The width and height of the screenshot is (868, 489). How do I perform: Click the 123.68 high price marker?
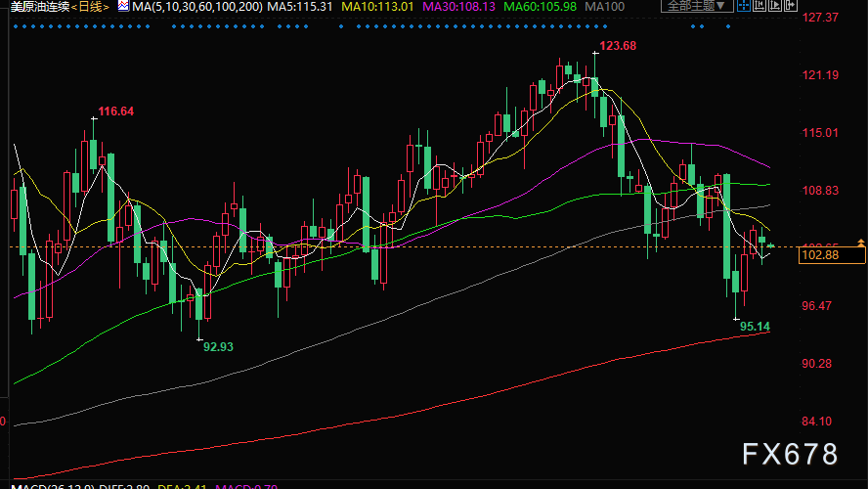pyautogui.click(x=618, y=46)
